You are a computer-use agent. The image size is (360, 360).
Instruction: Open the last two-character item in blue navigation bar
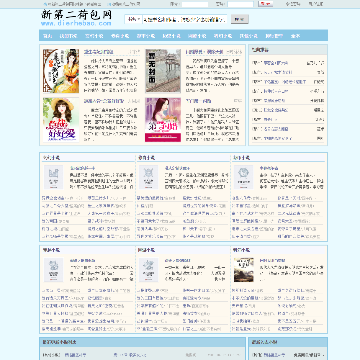tap(295, 36)
